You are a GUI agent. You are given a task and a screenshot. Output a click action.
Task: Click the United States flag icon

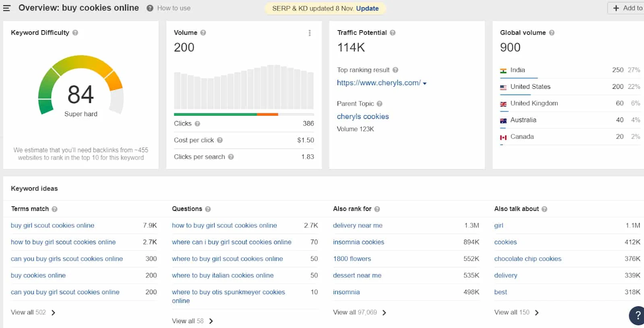[503, 87]
